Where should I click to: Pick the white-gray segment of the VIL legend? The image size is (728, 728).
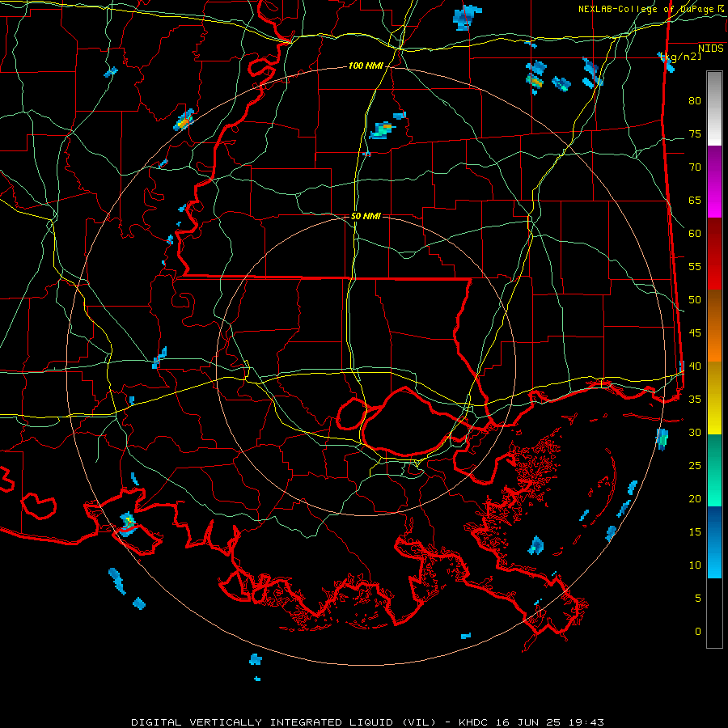[714, 108]
